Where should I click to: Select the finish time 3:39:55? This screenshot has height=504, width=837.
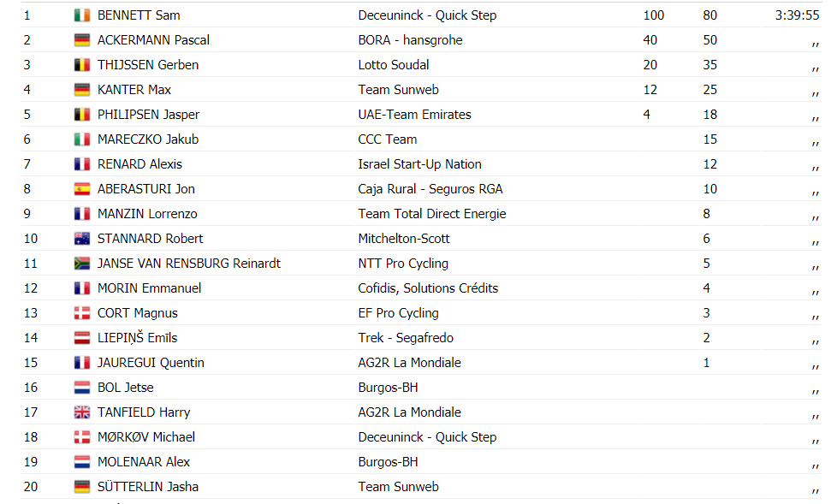[797, 15]
